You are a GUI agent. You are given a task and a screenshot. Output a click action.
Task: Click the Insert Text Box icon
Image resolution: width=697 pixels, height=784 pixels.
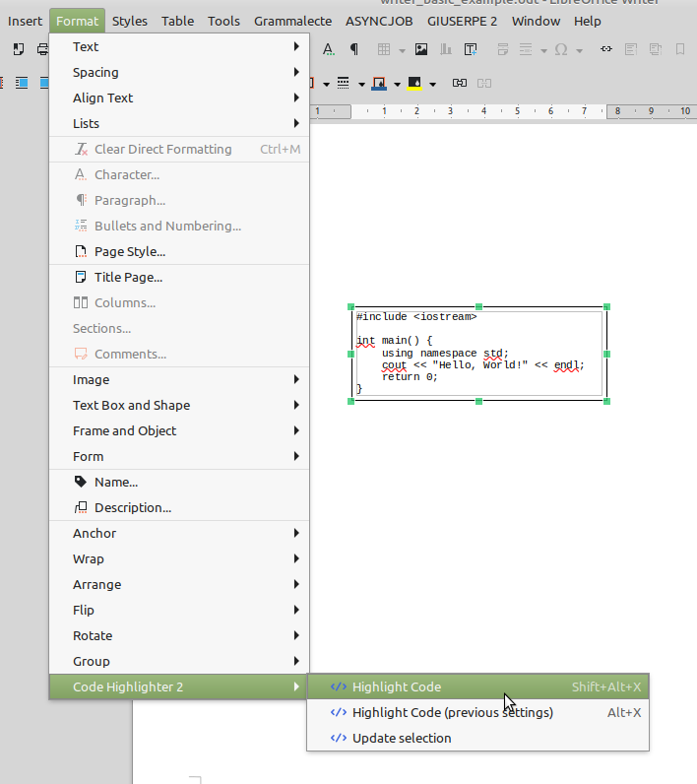471,49
